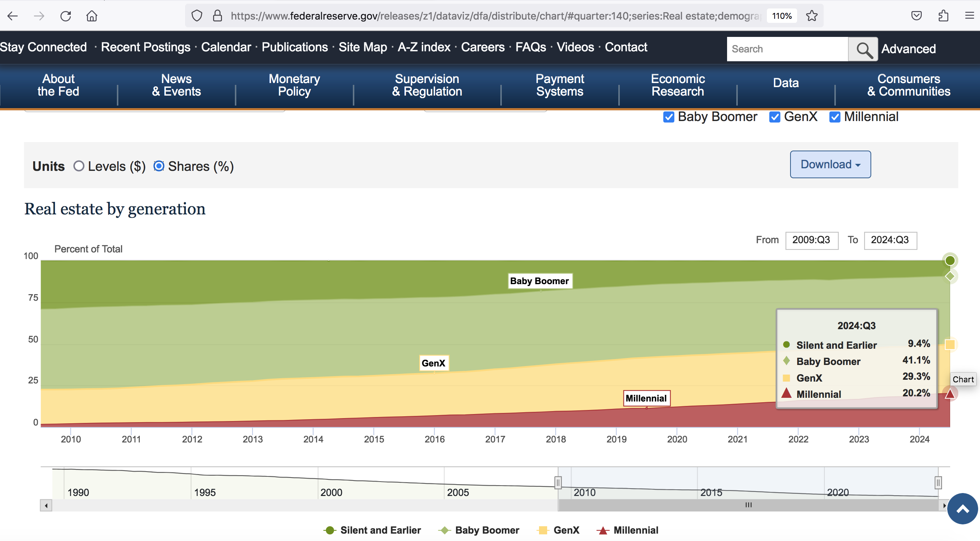Open the Contact link

click(x=626, y=47)
